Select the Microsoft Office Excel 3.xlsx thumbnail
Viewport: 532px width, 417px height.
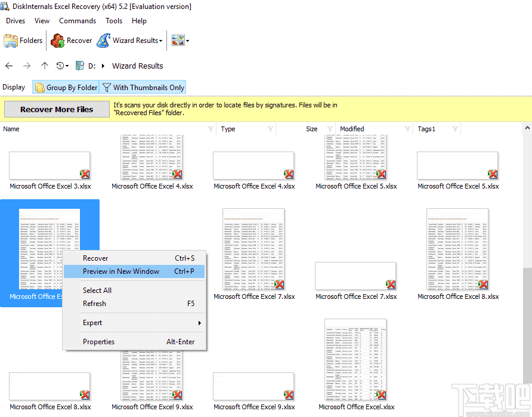(x=50, y=166)
